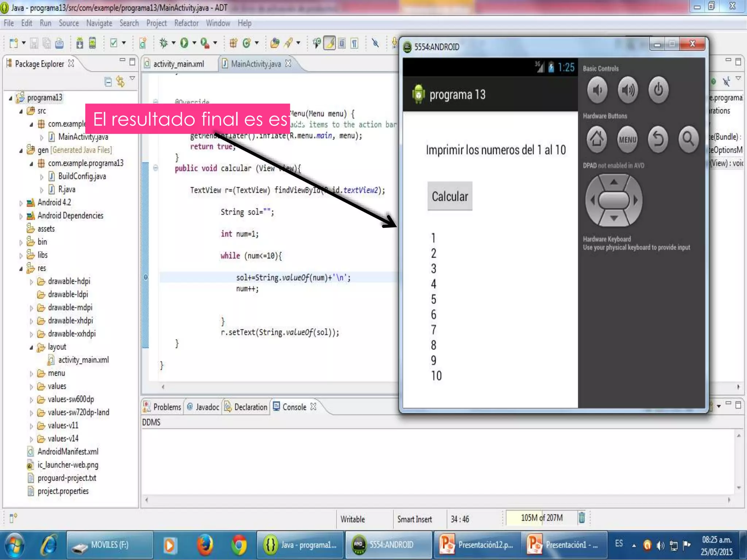Toggle the breakpoint marker beside sol+= line
Screen dimensions: 747x560
(x=146, y=277)
